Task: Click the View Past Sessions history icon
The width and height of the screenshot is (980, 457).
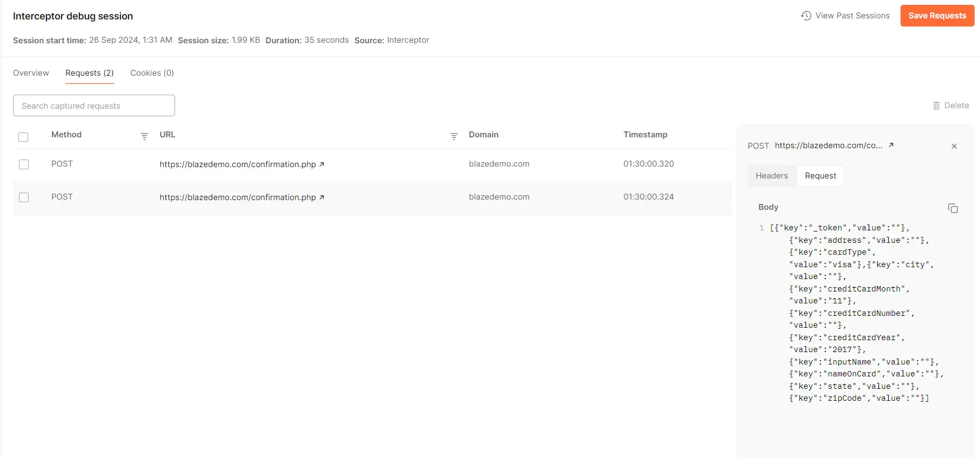Action: coord(806,16)
